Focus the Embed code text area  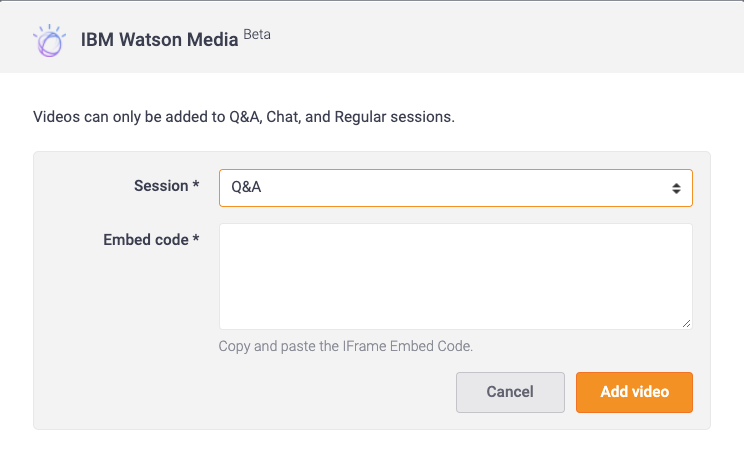point(456,277)
